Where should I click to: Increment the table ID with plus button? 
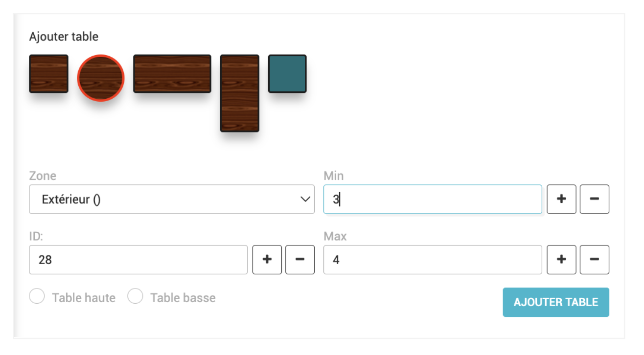click(267, 260)
